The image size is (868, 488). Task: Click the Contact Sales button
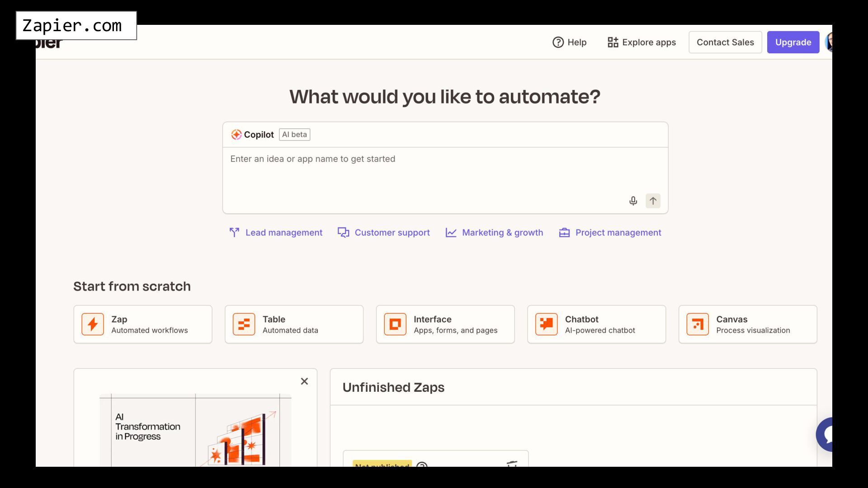(x=725, y=42)
